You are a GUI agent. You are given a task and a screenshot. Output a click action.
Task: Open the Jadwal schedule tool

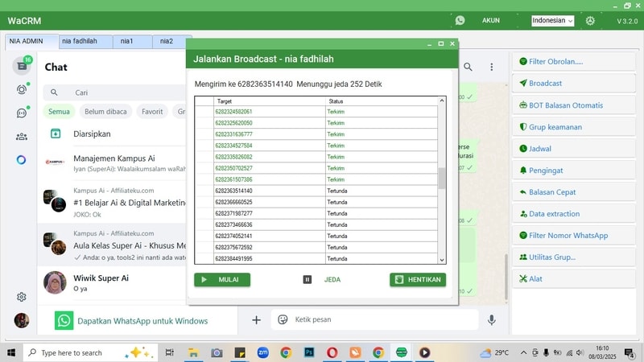coord(574,149)
